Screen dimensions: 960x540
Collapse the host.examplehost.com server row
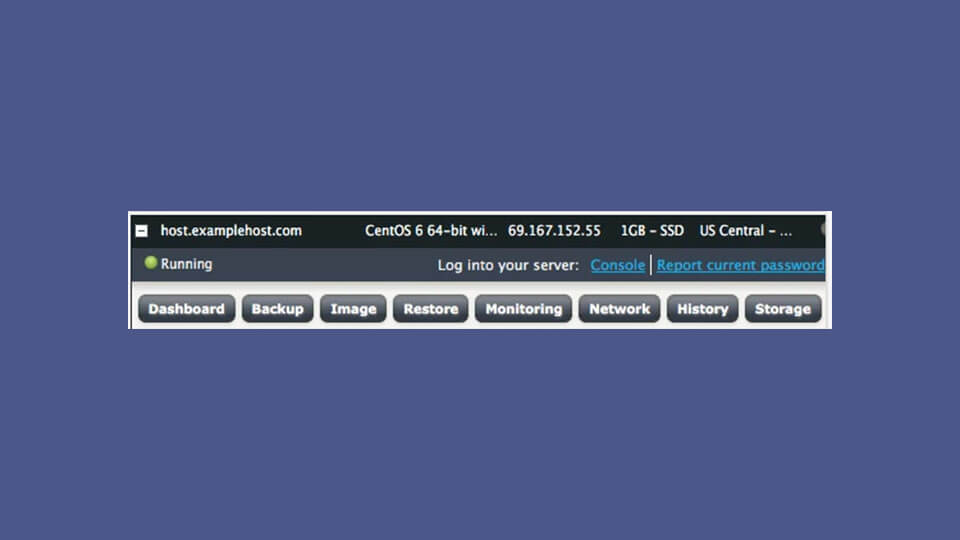(142, 231)
